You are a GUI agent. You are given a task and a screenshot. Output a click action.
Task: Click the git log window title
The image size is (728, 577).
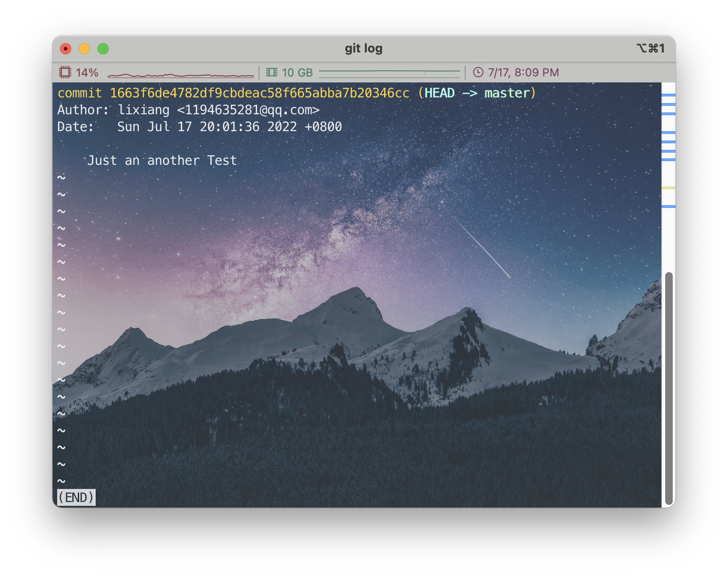pyautogui.click(x=364, y=48)
